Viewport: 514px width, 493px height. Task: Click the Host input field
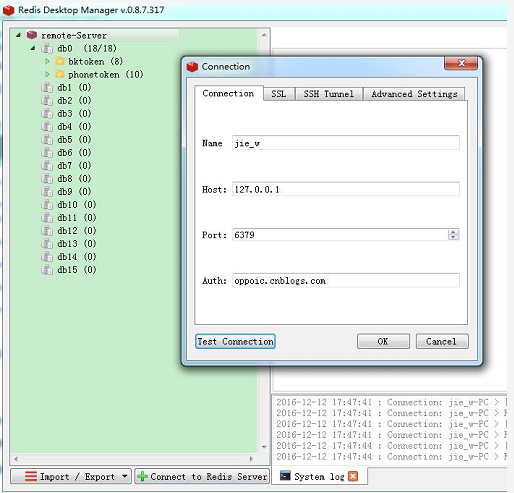pyautogui.click(x=346, y=189)
